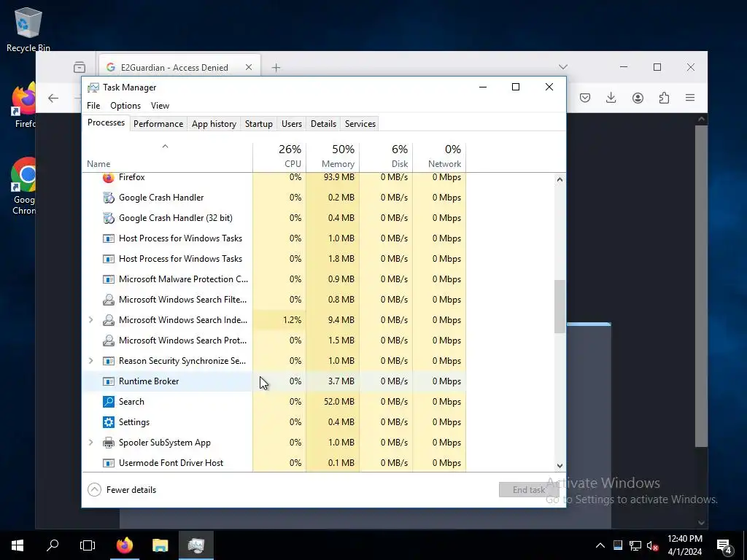Sort by the Memory column header

click(333, 157)
